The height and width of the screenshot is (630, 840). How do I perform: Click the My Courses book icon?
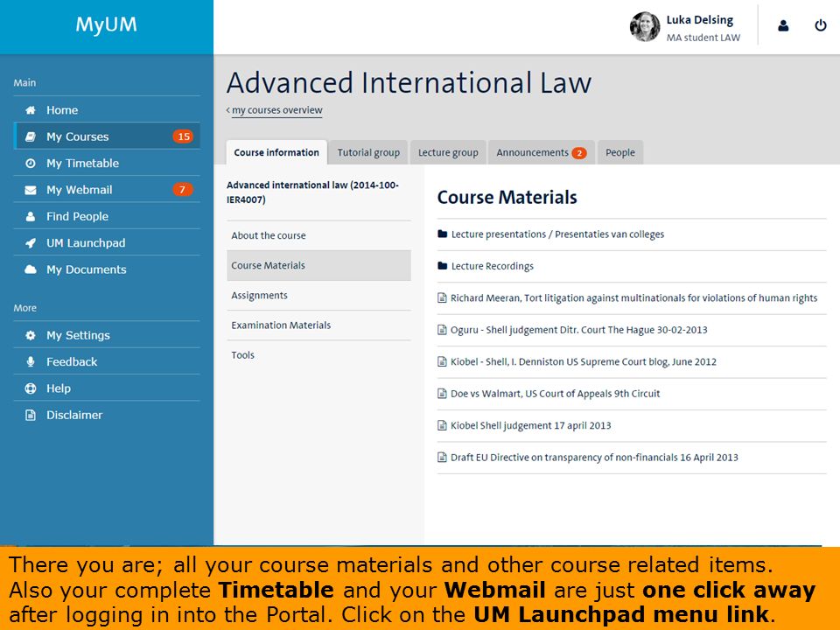tap(31, 136)
